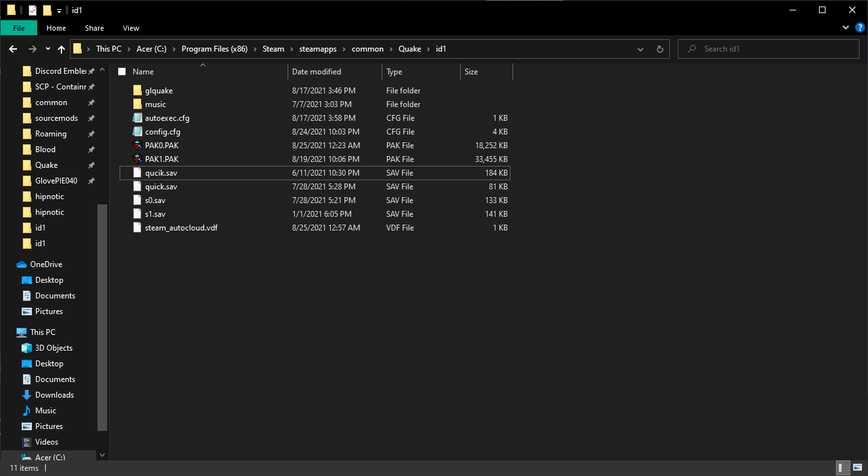Switch to Details view in the status bar
Viewport: 868px width, 476px height.
tap(843, 468)
